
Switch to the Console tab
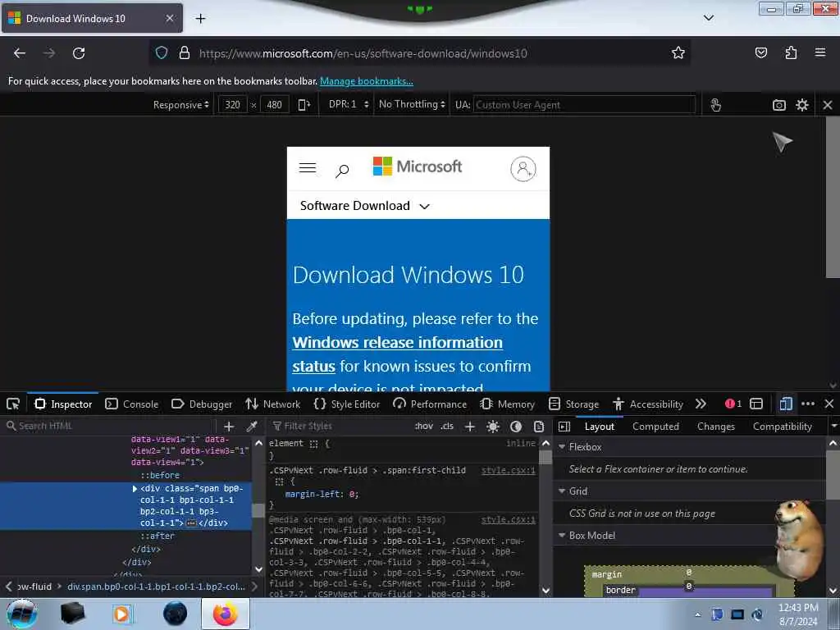point(132,404)
